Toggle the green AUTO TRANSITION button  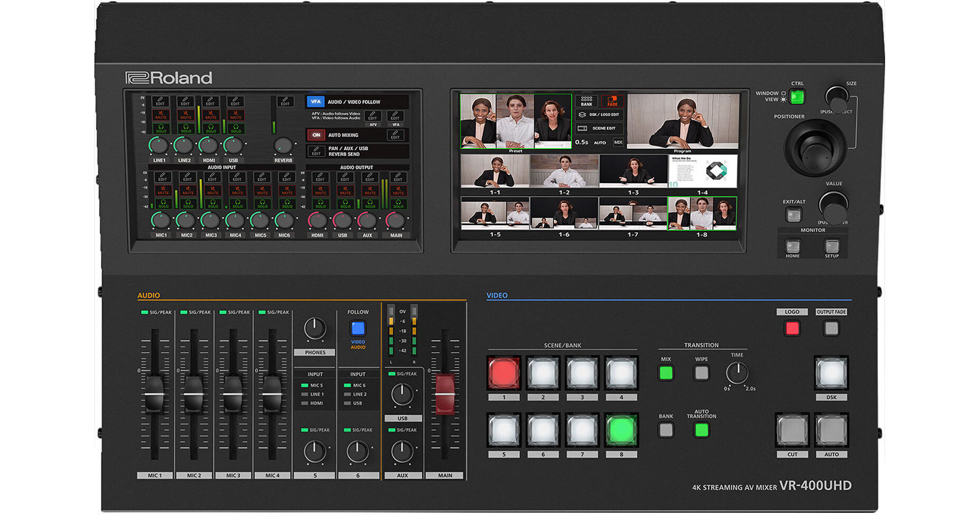(701, 430)
